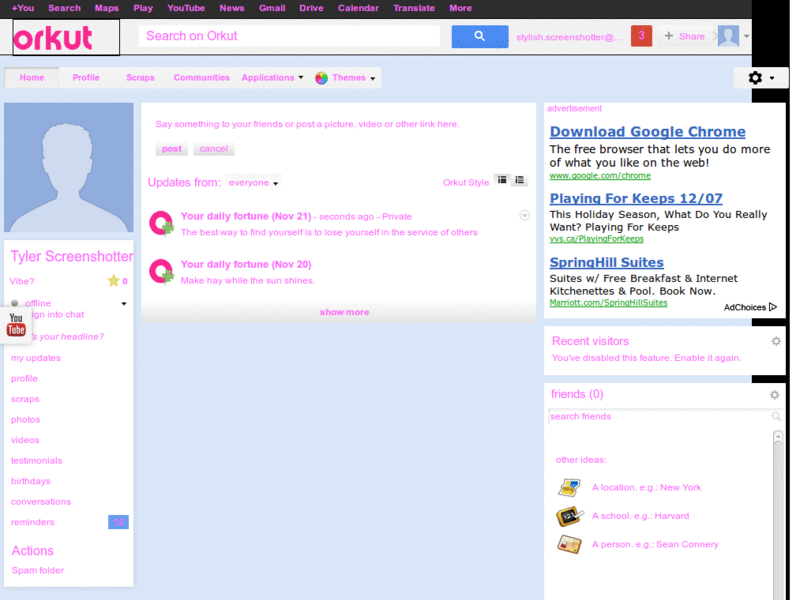This screenshot has width=800, height=600.
Task: Expand the account dropdown arrow beside avatar
Action: (x=746, y=36)
